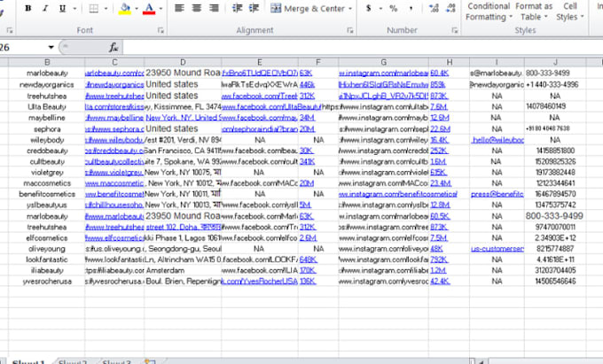
Task: Apply red Font Color
Action: (x=149, y=8)
